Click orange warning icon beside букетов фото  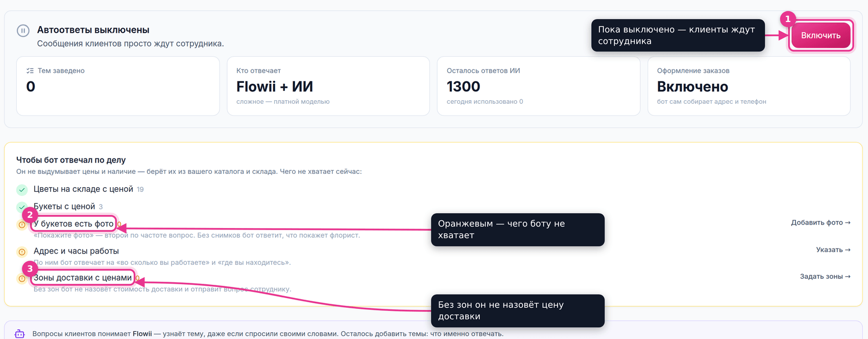[22, 224]
